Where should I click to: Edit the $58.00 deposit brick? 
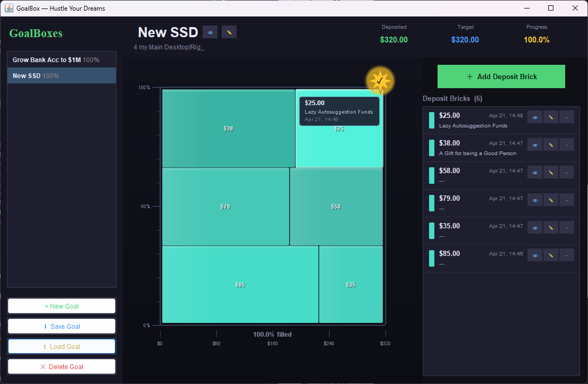551,172
